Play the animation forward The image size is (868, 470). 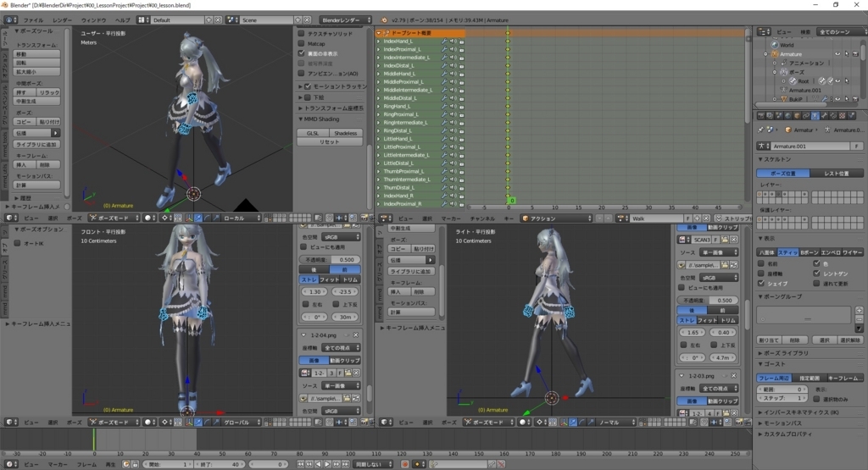(x=327, y=464)
